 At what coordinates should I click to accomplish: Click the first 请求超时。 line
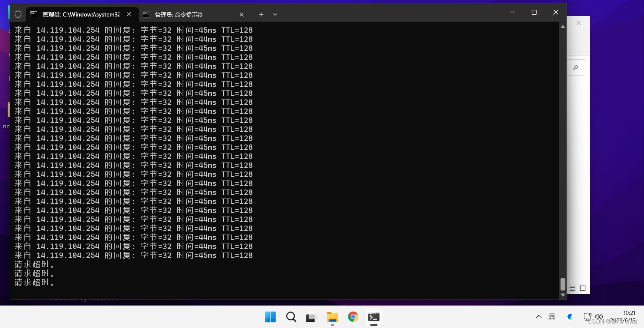[x=35, y=264]
